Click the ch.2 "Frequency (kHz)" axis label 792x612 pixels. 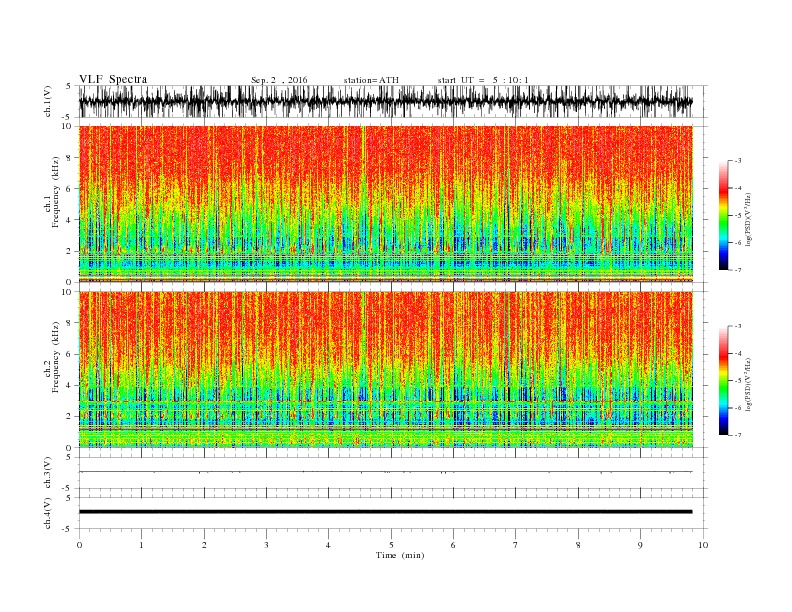pyautogui.click(x=56, y=357)
